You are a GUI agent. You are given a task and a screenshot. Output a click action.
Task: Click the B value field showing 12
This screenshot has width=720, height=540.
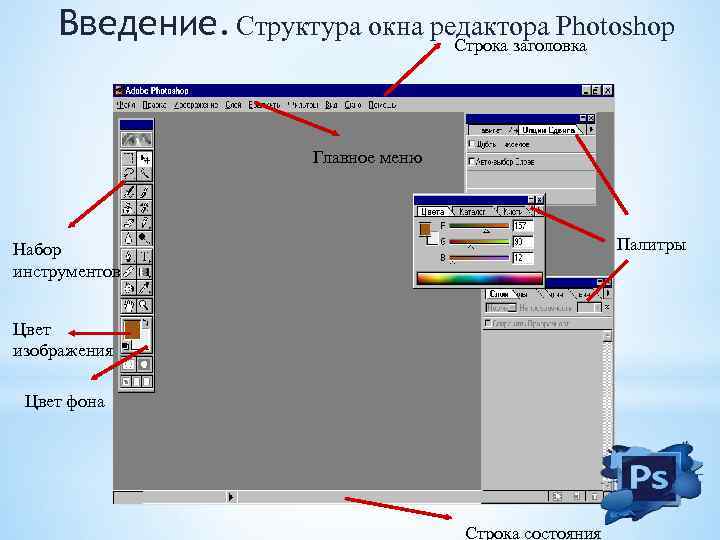tap(523, 258)
